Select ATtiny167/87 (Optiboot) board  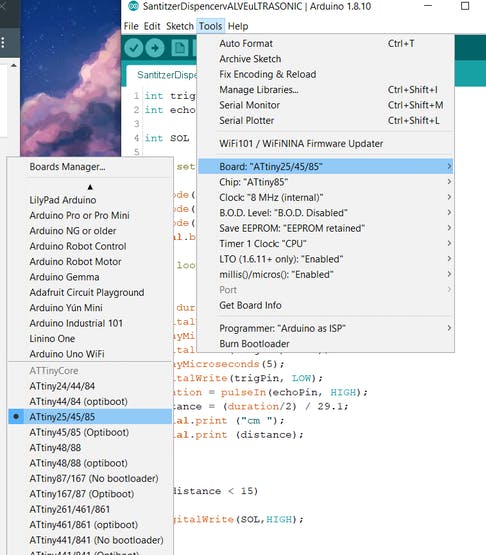pos(90,494)
